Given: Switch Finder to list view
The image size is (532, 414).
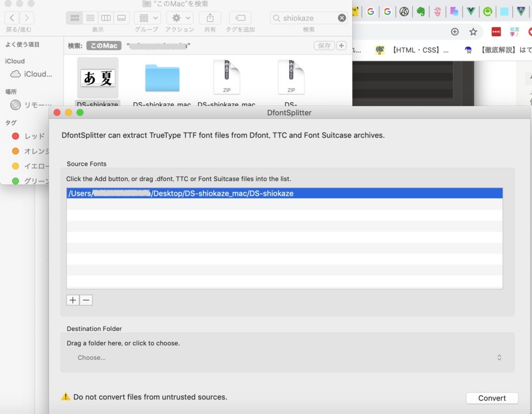Looking at the screenshot, I should click(90, 18).
